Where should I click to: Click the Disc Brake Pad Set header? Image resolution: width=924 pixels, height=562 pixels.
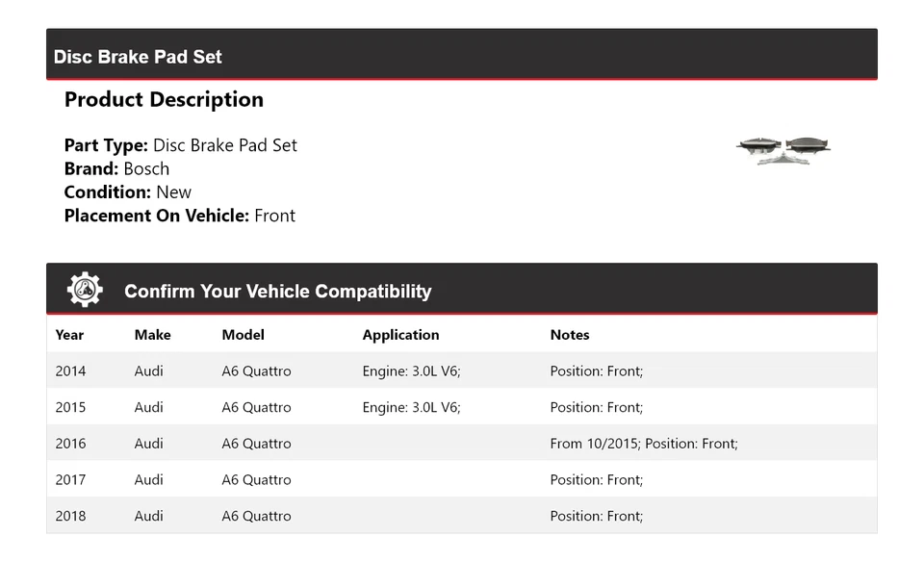pos(138,57)
